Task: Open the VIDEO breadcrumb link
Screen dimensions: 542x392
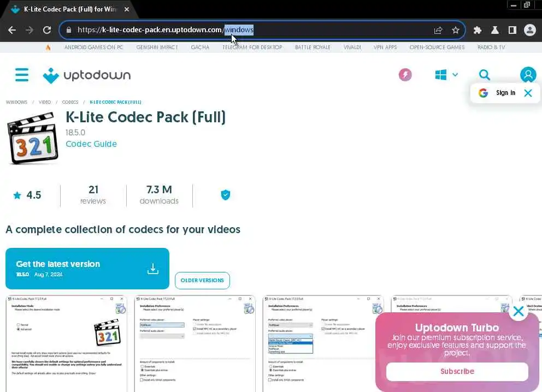Action: click(x=45, y=102)
